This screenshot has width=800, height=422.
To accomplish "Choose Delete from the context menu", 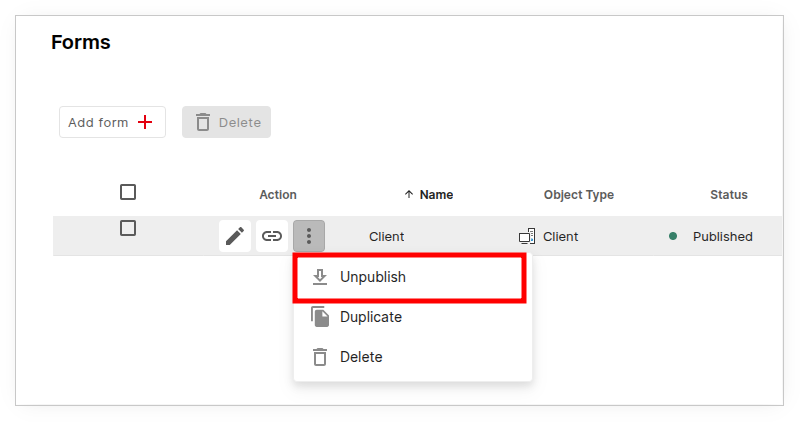I will tap(361, 357).
